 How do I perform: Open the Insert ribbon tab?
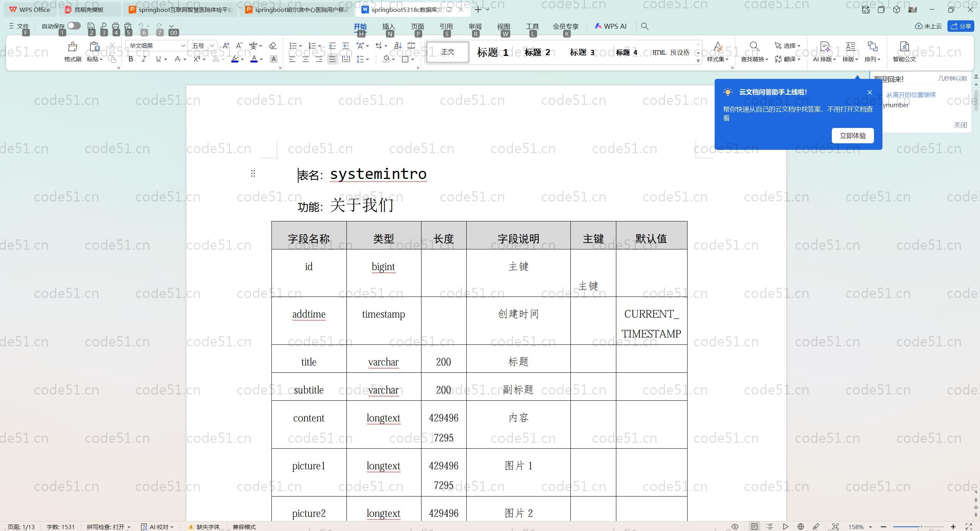(x=388, y=26)
